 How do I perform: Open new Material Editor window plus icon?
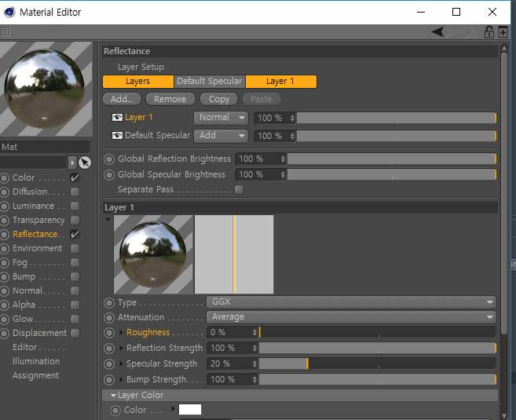pyautogui.click(x=503, y=32)
